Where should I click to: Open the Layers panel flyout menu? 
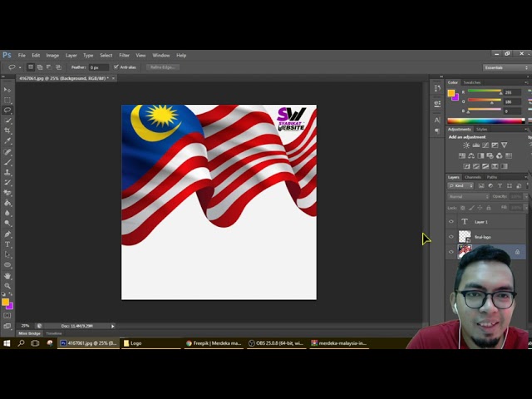526,177
